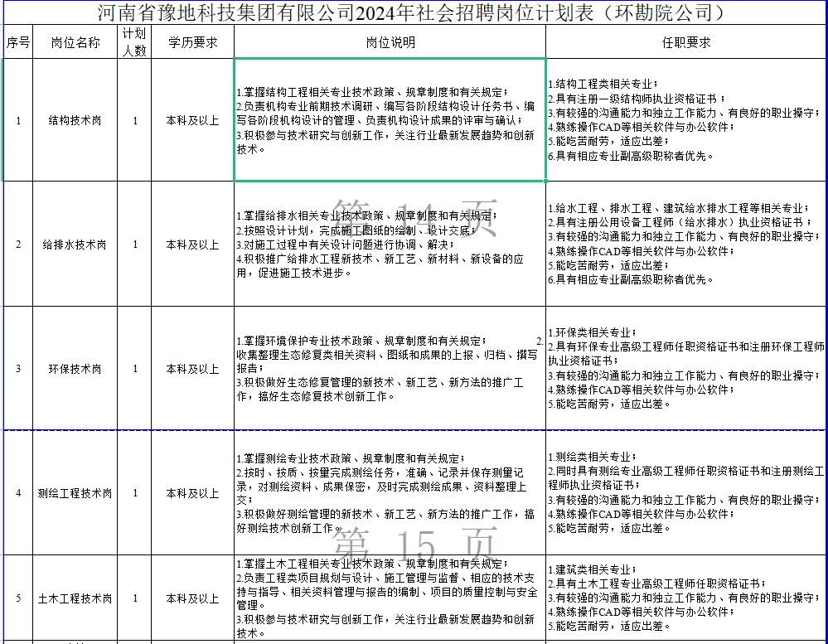Select requirements cell starting 环保类相关专业
This screenshot has height=644, width=828.
tap(687, 369)
